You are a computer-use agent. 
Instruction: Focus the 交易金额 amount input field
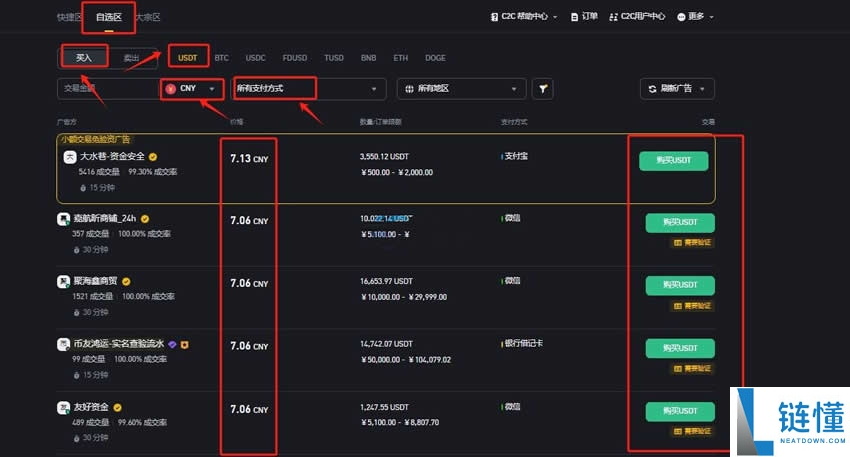tap(107, 88)
